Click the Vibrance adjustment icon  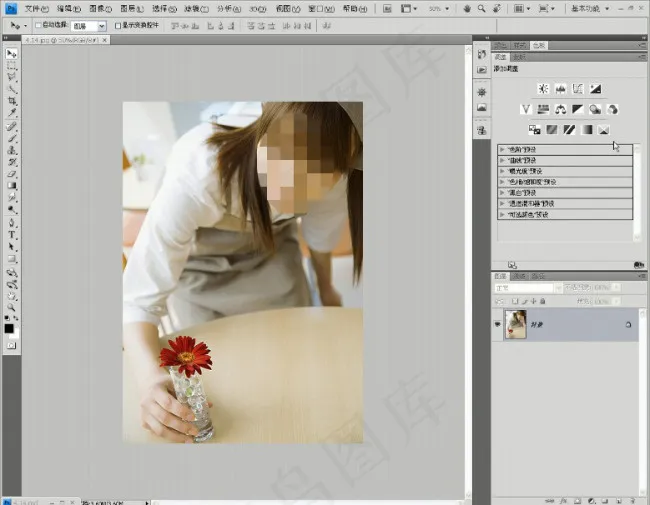(526, 109)
